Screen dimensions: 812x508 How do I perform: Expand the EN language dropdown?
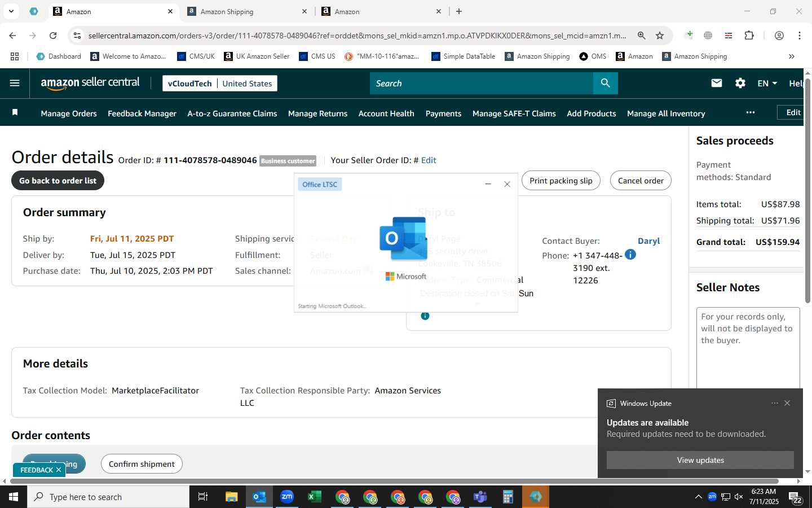coord(767,83)
